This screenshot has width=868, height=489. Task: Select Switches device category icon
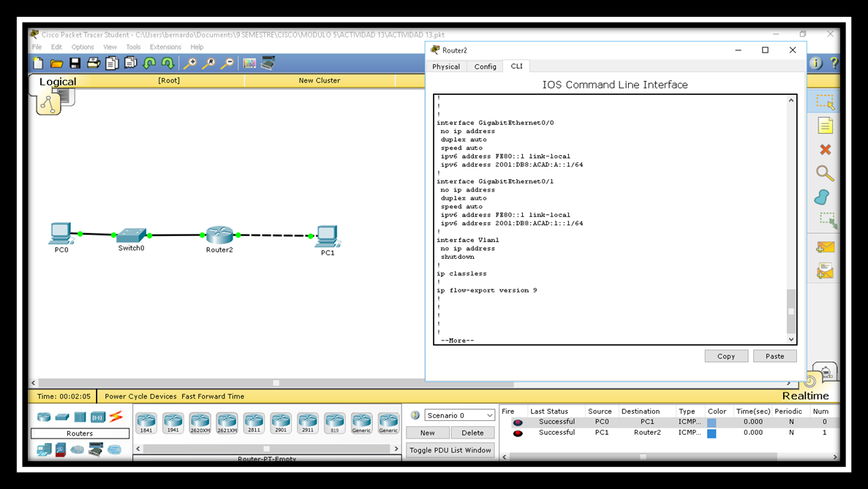[62, 417]
